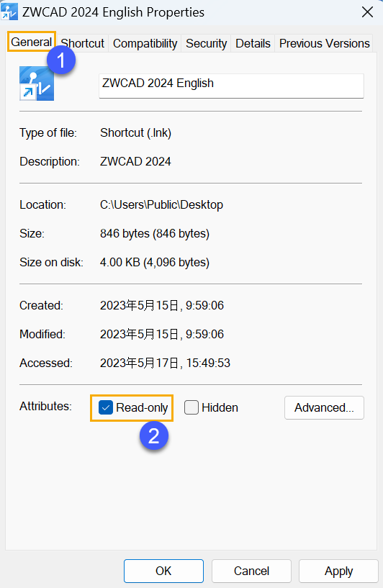383x588 pixels.
Task: Click the Read-only label text
Action: [142, 407]
